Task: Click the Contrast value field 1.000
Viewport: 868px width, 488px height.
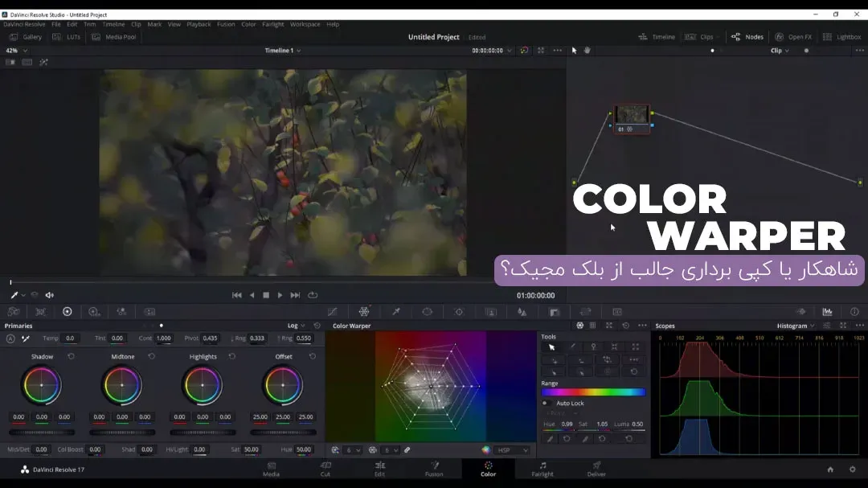Action: (163, 338)
